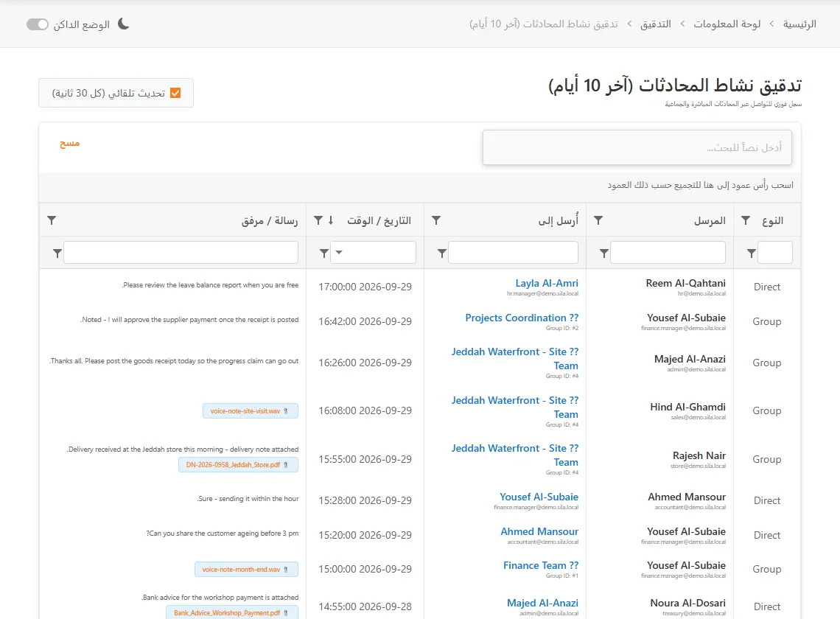Click filter operator icon in أرسل إلى filter row
Viewport: 840px width, 619px height.
(442, 253)
